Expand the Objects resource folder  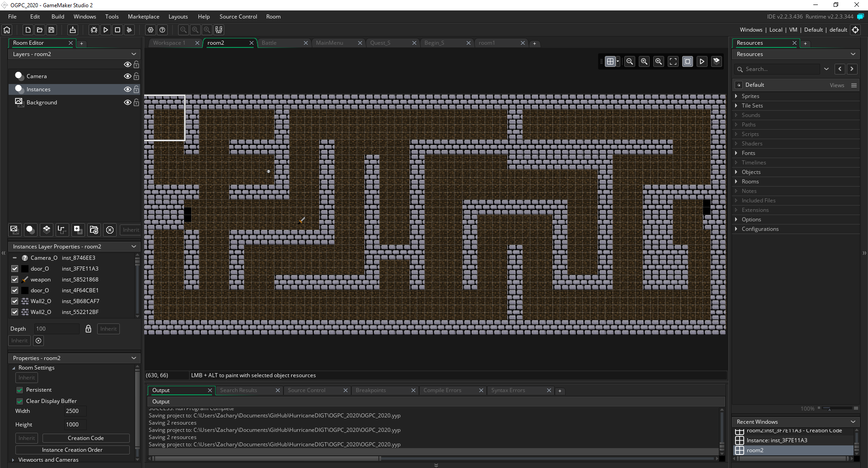736,172
